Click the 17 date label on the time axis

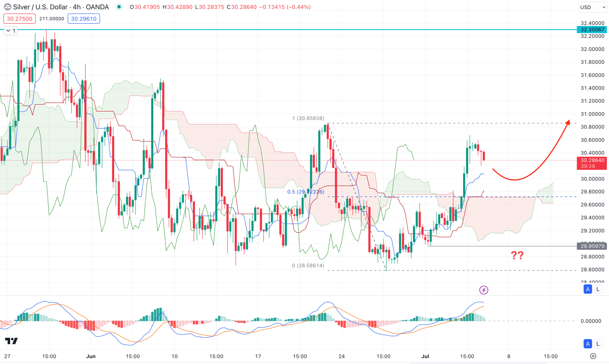click(x=258, y=356)
